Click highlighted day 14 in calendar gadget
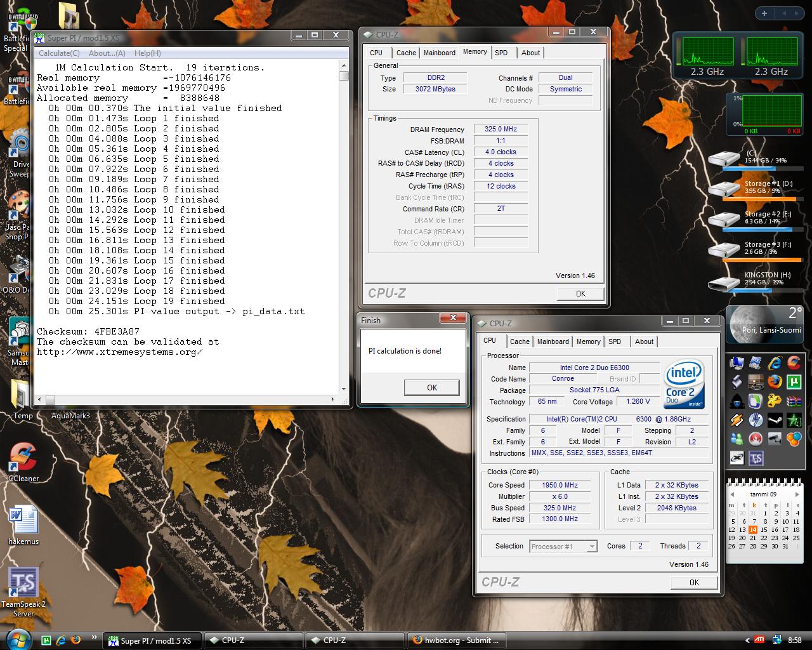The image size is (812, 650). point(753,529)
